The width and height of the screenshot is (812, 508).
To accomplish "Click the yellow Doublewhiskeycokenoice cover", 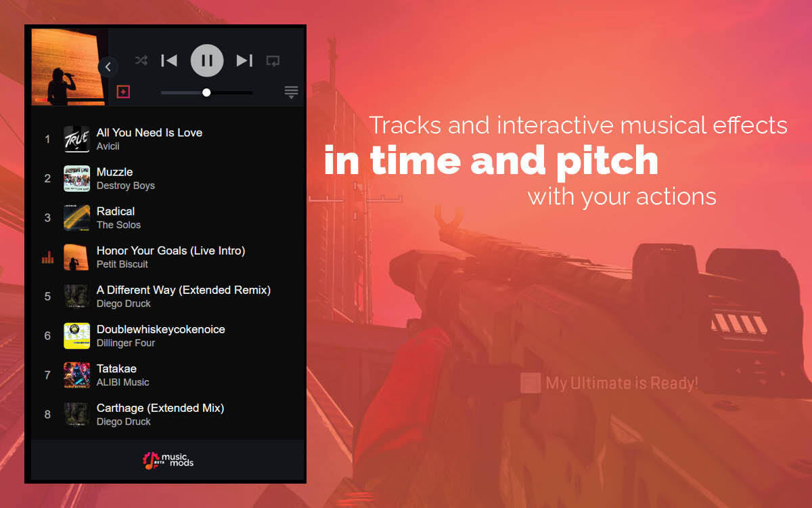I will pos(76,335).
